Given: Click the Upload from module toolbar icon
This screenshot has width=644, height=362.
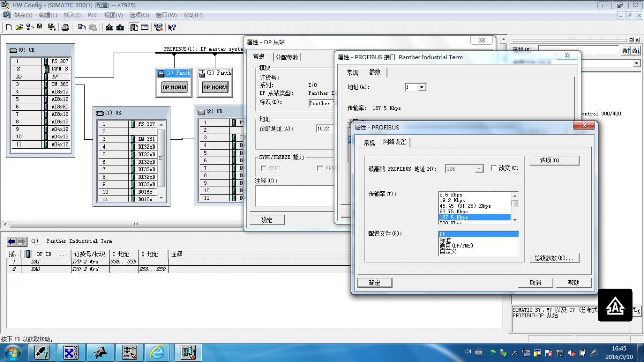Looking at the screenshot, I should [x=121, y=27].
